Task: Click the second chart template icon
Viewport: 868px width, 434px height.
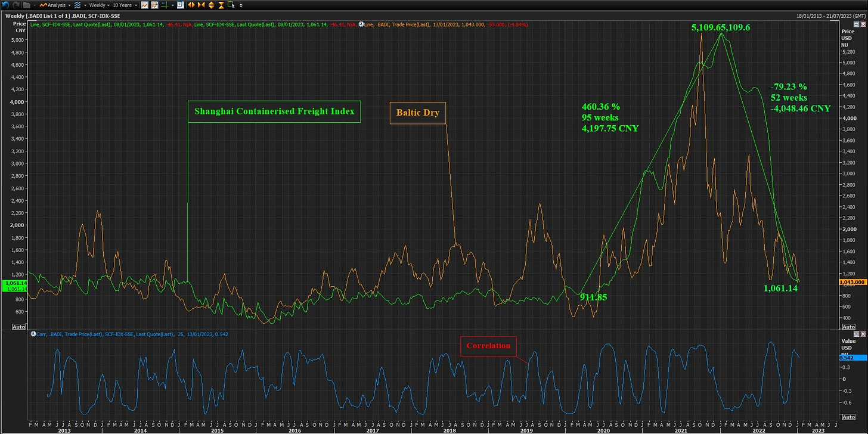Action: [x=154, y=5]
